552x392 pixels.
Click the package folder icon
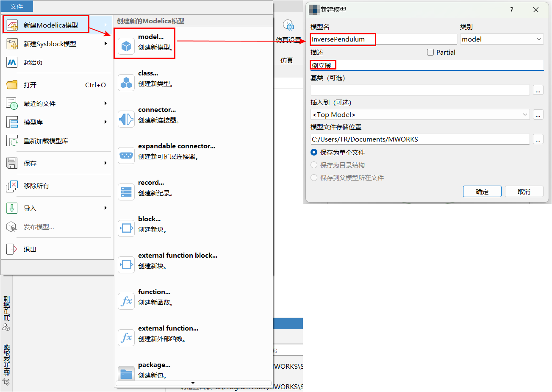point(126,373)
